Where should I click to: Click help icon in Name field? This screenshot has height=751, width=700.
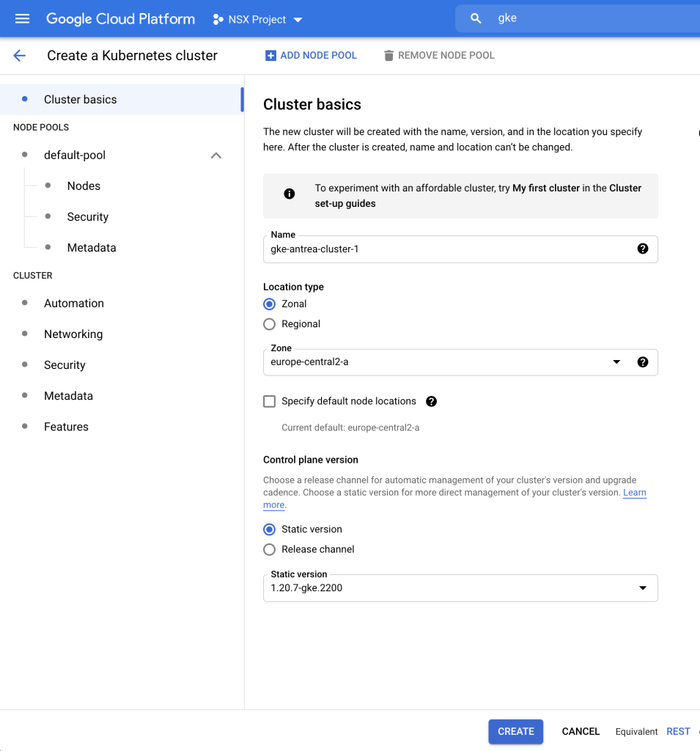point(643,249)
